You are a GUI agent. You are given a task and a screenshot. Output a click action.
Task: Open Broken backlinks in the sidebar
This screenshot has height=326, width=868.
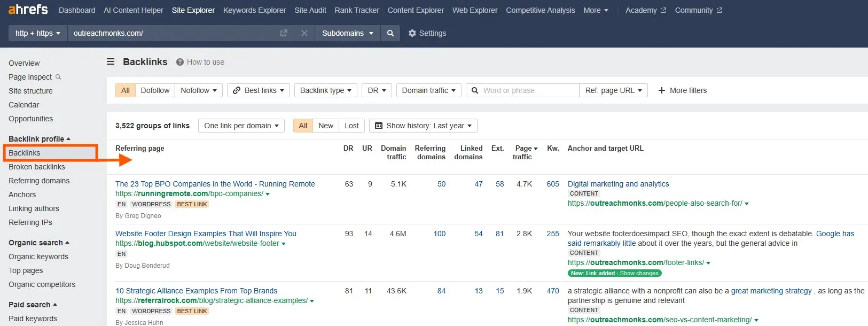click(37, 167)
